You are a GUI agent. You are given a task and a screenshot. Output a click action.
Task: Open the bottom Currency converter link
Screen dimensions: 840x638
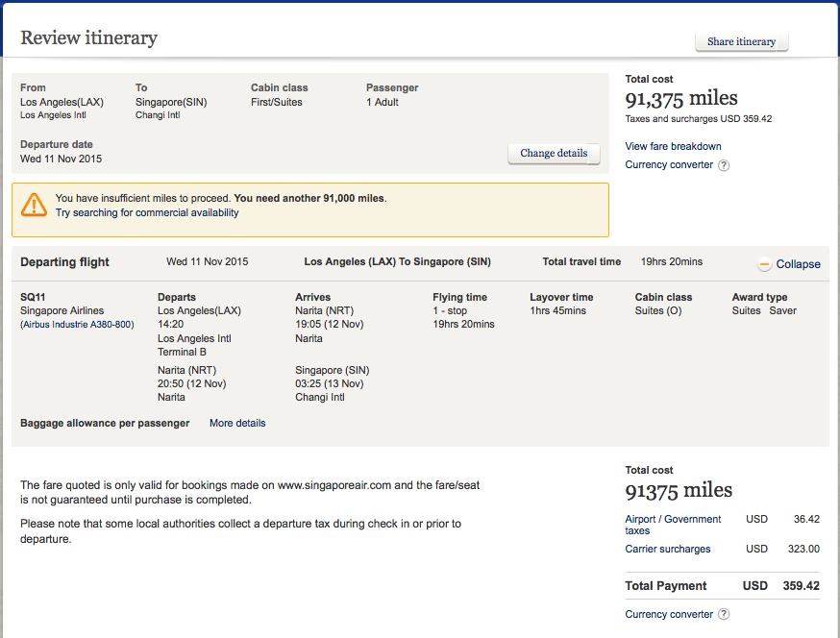669,615
